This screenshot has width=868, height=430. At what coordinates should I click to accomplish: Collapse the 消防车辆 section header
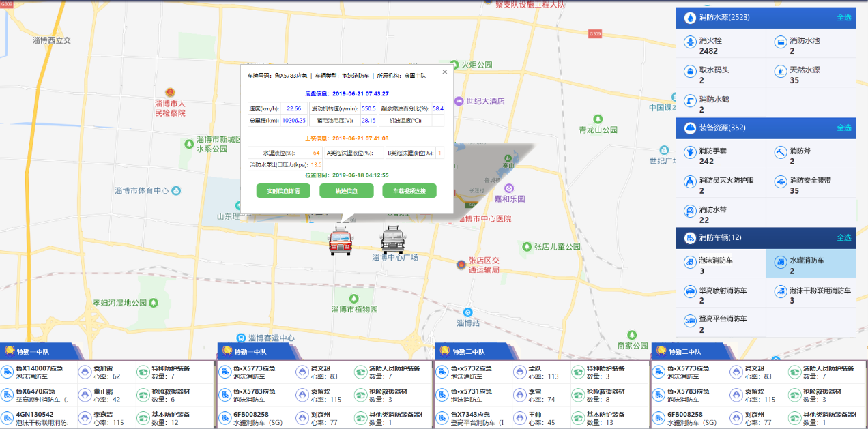click(x=715, y=238)
